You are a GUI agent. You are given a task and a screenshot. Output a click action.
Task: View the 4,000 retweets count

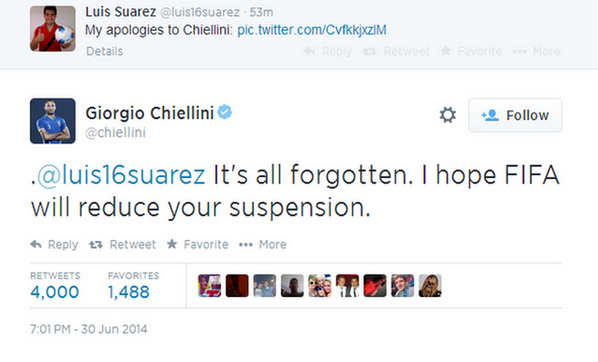pyautogui.click(x=55, y=292)
